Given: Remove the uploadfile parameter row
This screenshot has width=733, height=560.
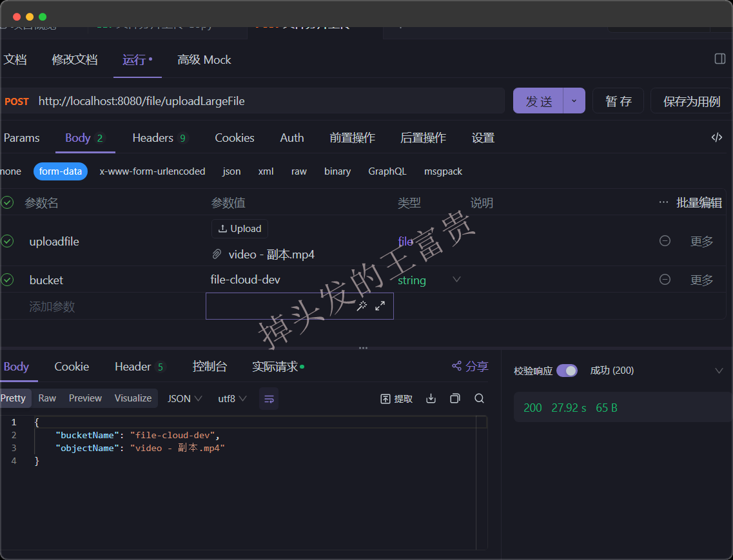Looking at the screenshot, I should point(665,241).
